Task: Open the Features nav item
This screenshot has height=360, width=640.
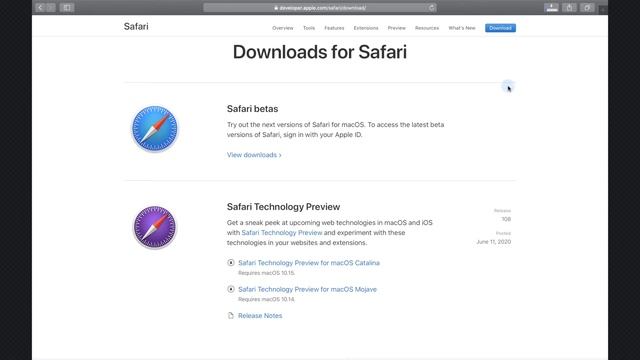Action: pyautogui.click(x=334, y=28)
